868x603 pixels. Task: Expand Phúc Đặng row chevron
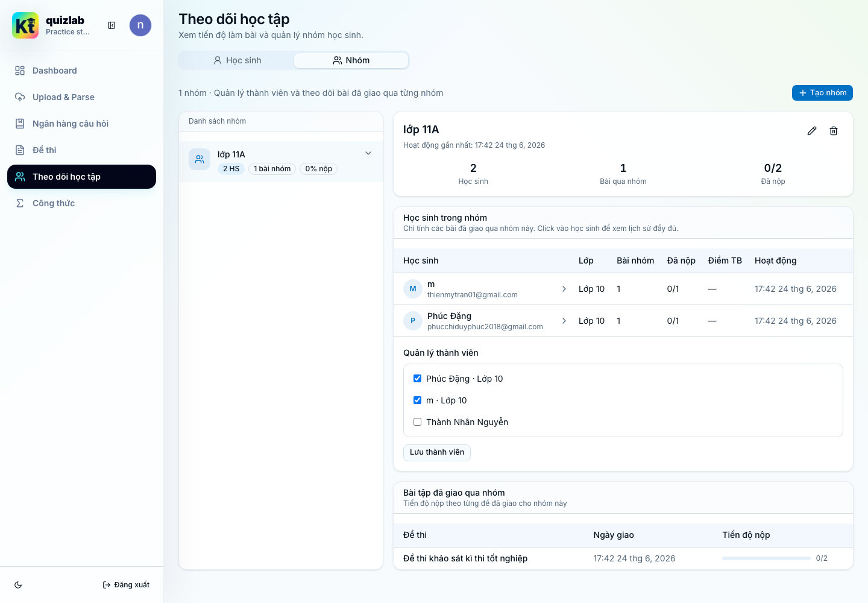pos(564,321)
